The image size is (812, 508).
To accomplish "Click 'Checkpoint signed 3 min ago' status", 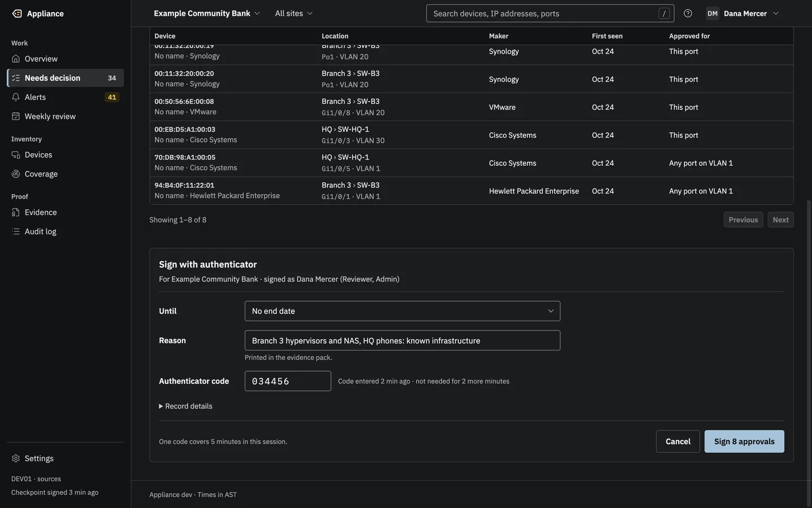I will coord(55,493).
